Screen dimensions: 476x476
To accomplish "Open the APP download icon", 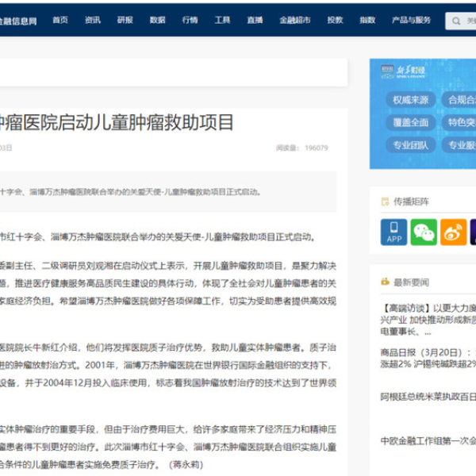I will (394, 232).
